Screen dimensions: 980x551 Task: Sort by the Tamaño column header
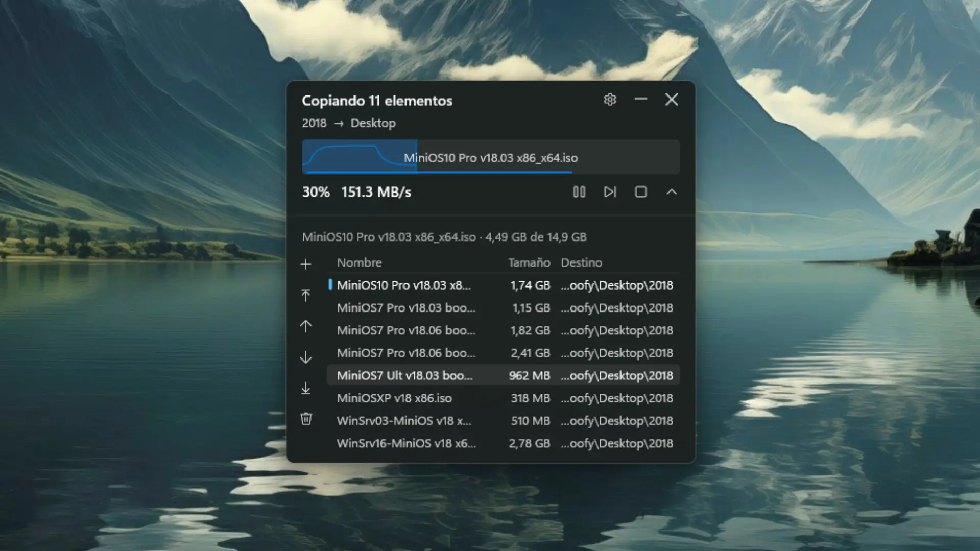(529, 262)
